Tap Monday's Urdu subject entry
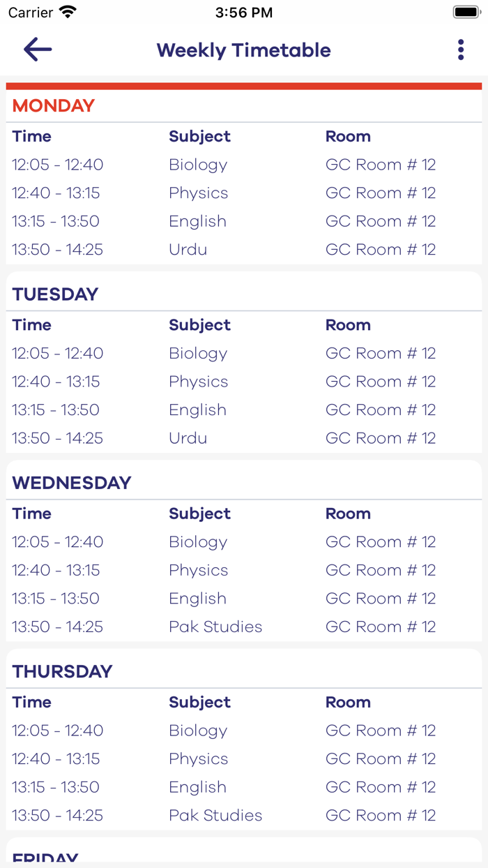 188,249
